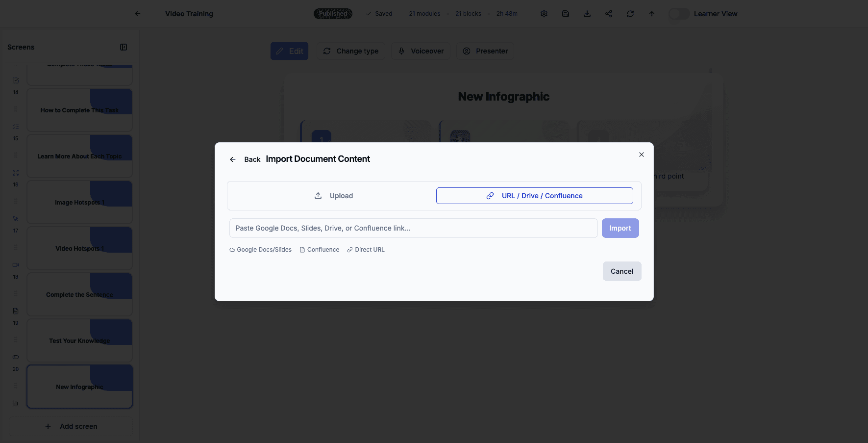Click the back arrow beside Video Training title
This screenshot has height=443, width=868.
click(138, 14)
